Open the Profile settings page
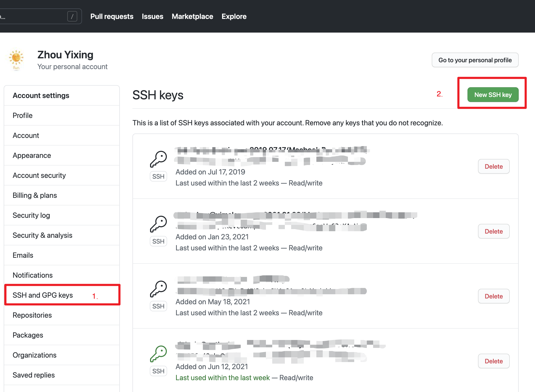 [62, 115]
